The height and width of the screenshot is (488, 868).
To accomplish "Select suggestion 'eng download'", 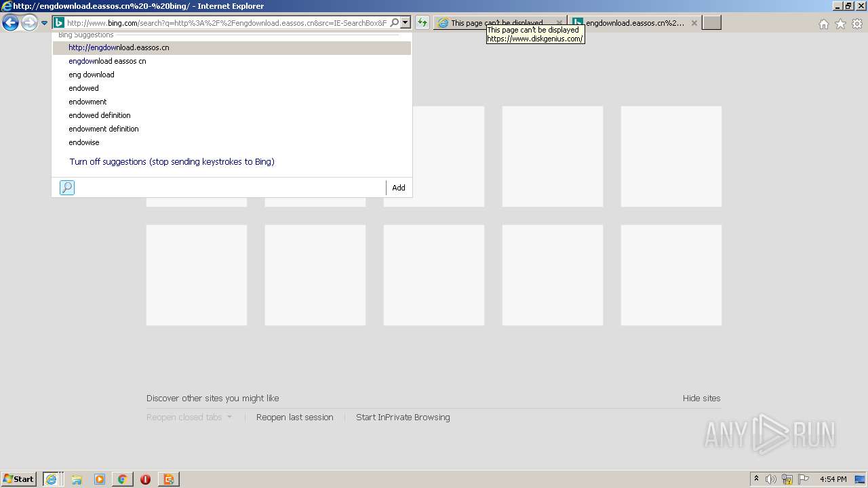I will [x=232, y=75].
